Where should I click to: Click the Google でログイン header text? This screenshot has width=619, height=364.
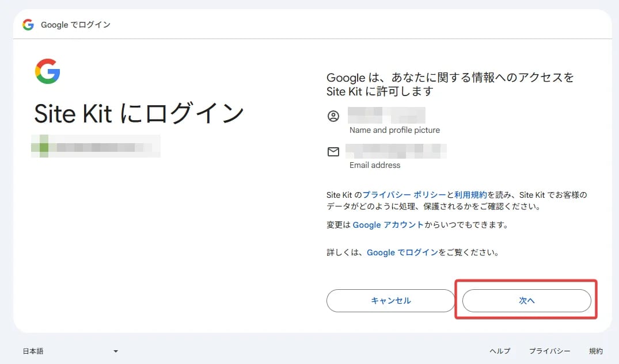(75, 25)
